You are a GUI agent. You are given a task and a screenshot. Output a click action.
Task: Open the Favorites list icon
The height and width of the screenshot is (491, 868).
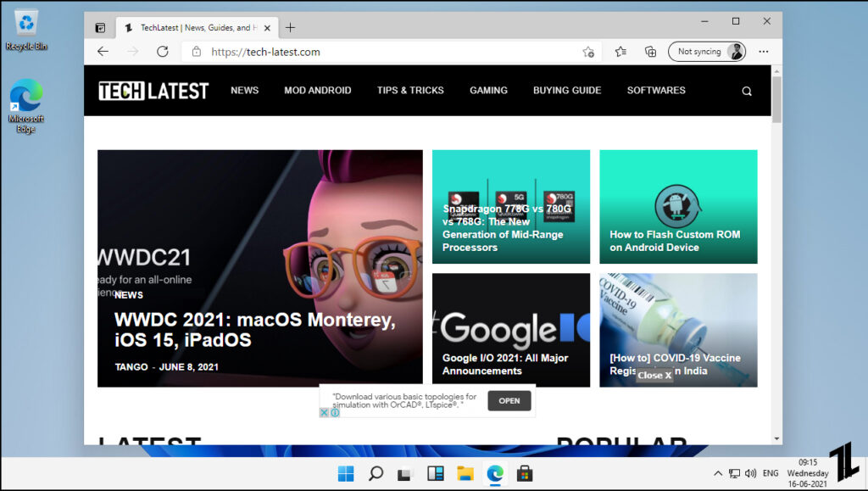coord(620,52)
